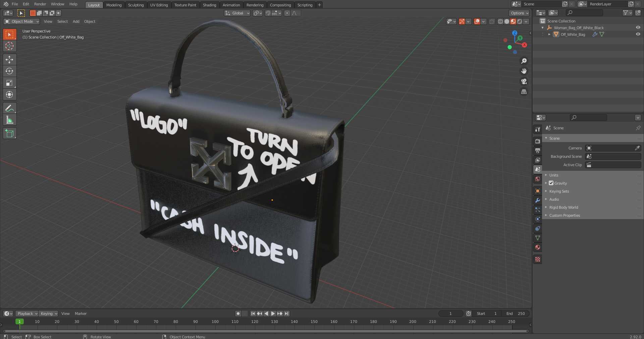Open the Particles properties tab
The height and width of the screenshot is (339, 644).
538,209
